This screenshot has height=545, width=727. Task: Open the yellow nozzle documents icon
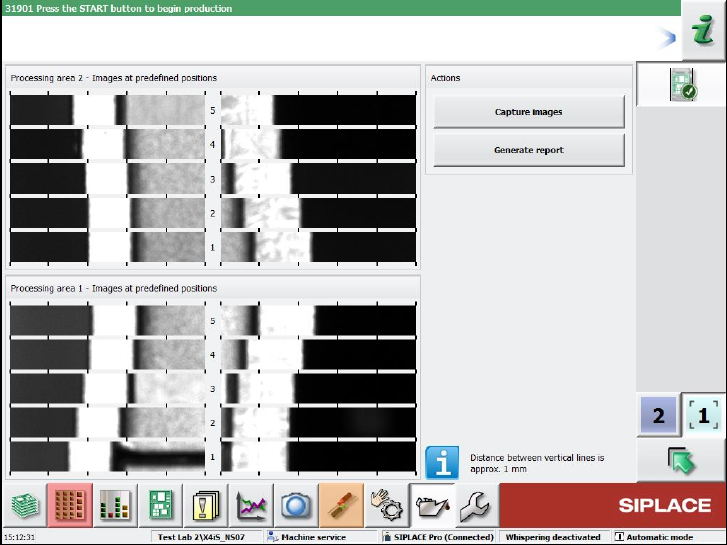pos(205,505)
